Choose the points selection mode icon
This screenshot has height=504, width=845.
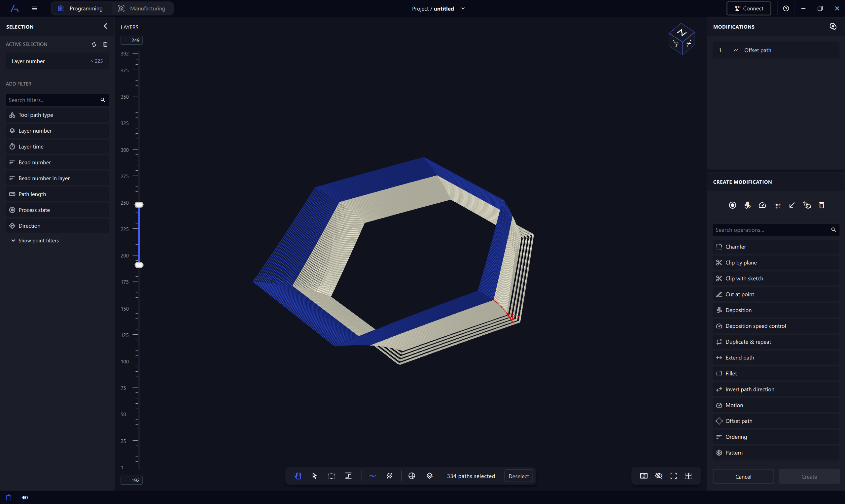pos(389,476)
